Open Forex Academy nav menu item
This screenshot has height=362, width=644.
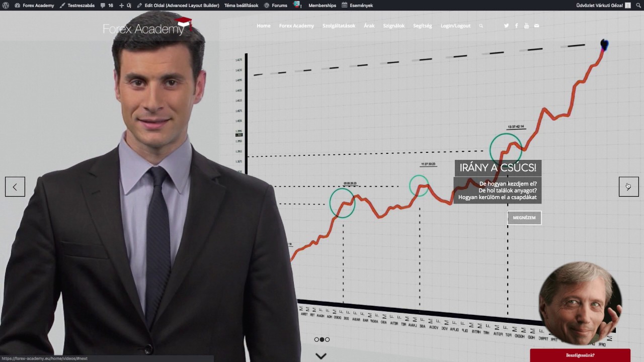[296, 26]
